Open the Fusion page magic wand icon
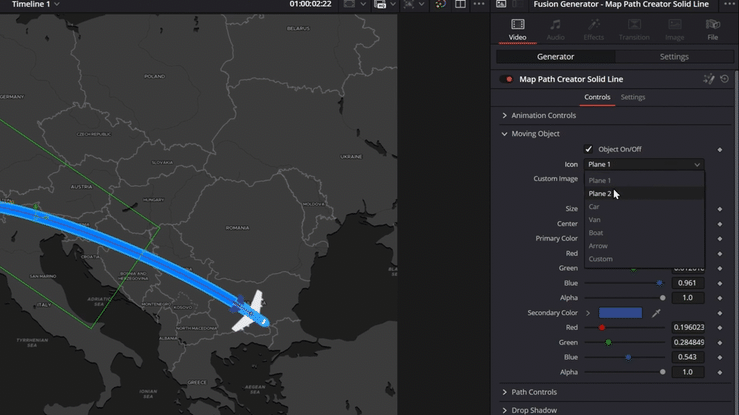Viewport: 739px width, 415px height. (x=709, y=79)
